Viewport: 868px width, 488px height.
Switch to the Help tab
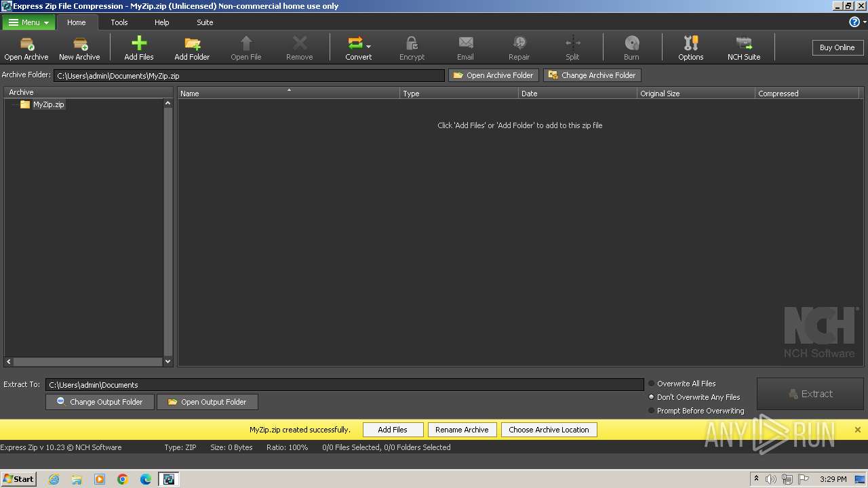161,22
